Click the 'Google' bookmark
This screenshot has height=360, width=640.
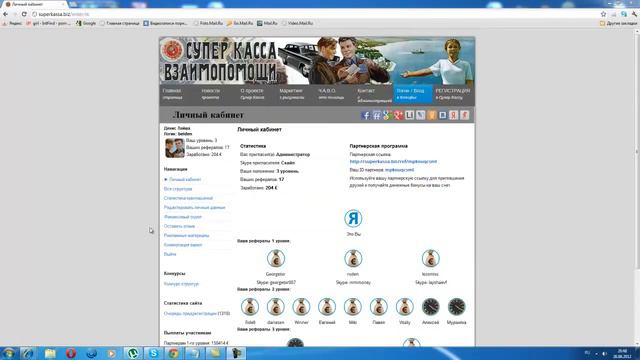tap(86, 23)
